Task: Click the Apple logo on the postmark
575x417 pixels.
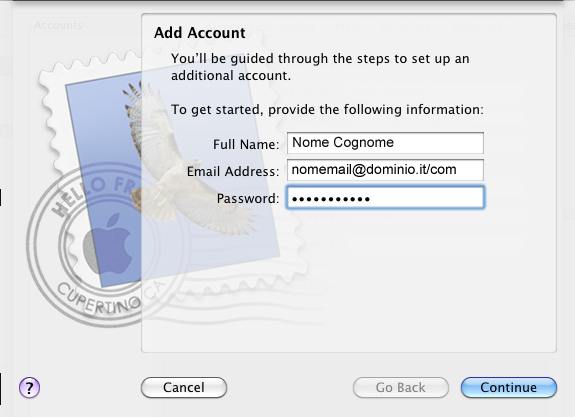Action: [107, 244]
